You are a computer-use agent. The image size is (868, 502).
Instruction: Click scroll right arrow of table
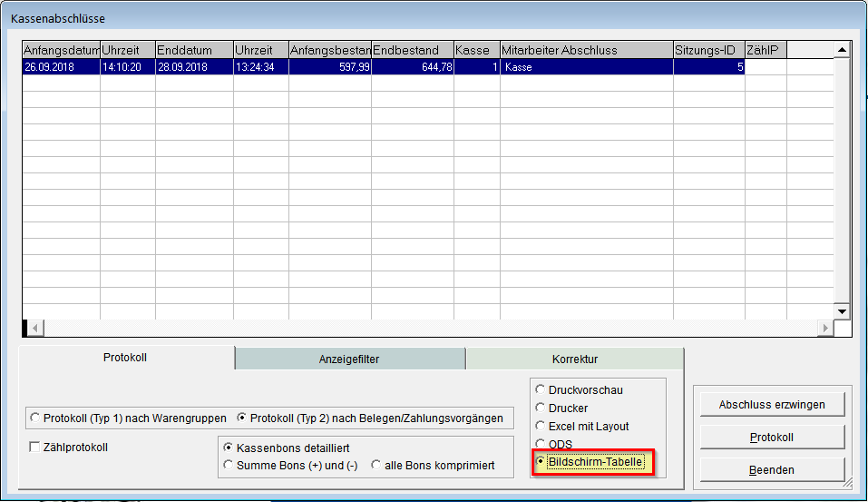(825, 328)
